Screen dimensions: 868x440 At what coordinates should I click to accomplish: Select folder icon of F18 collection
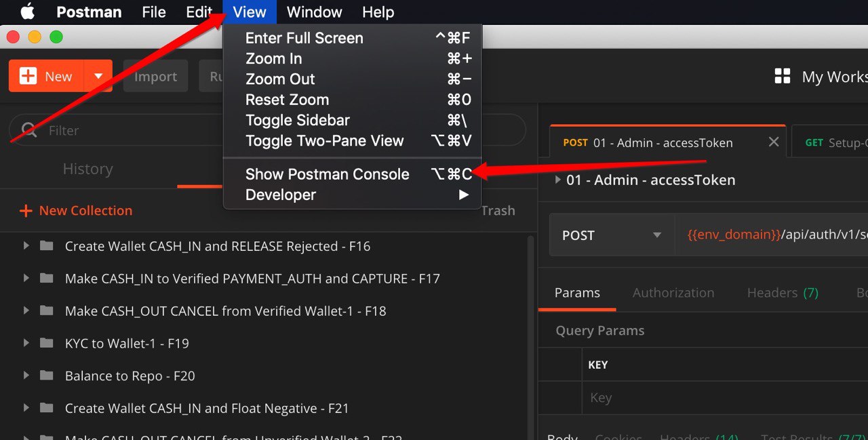coord(46,311)
